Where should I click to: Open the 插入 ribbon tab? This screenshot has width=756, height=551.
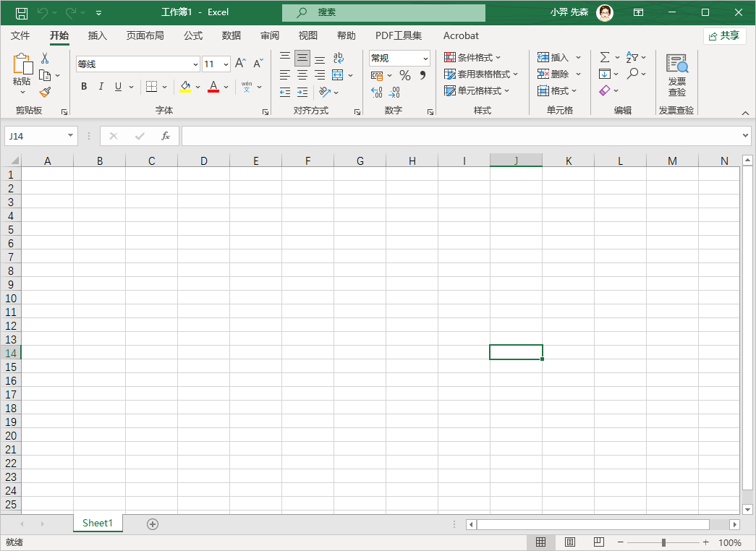[97, 35]
